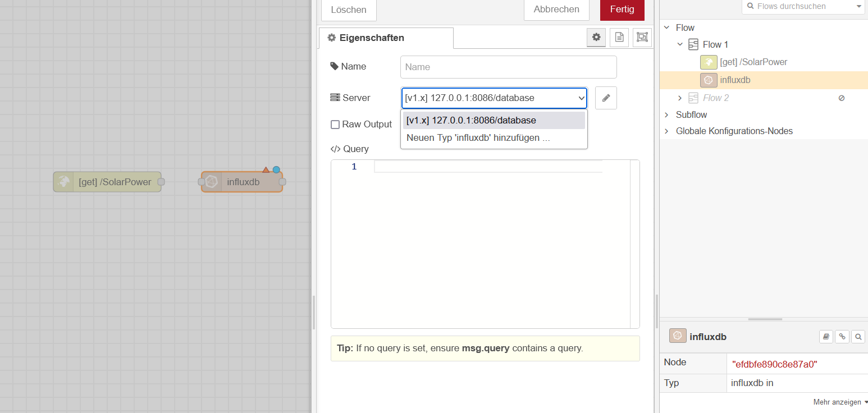Click into the Name input field
The width and height of the screenshot is (868, 413).
point(508,67)
